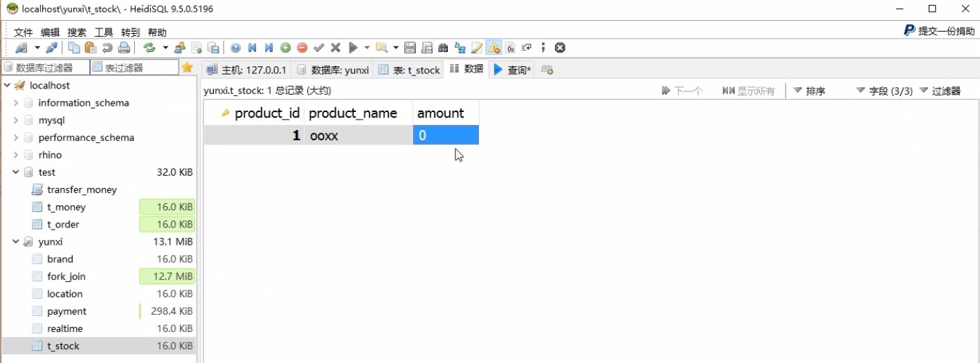This screenshot has width=980, height=363.
Task: Open the 文件 menu
Action: 24,32
